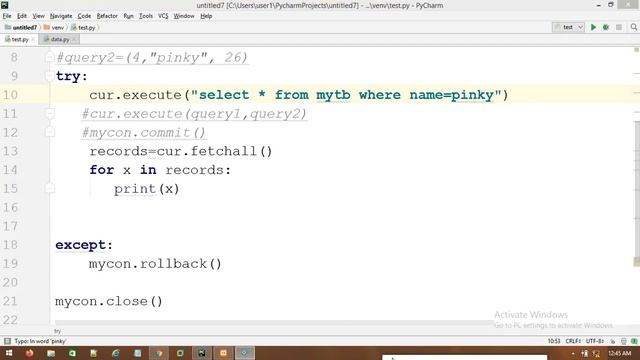The width and height of the screenshot is (640, 360).
Task: Click the 'try' breadcrumb below the editor
Action: 58,331
